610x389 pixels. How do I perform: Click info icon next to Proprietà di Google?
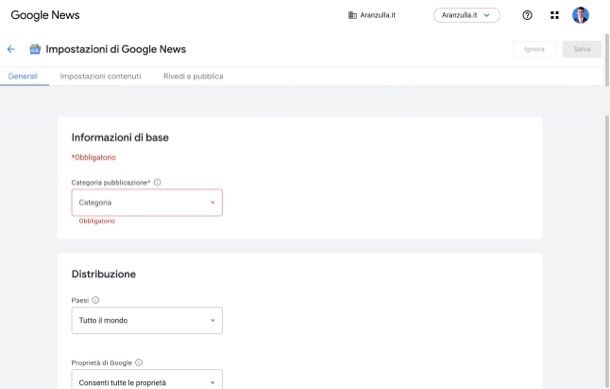pos(139,362)
